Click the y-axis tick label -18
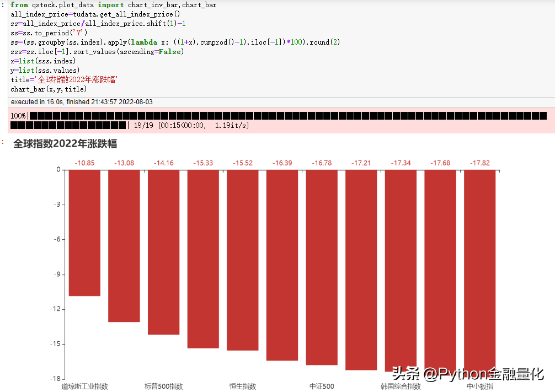 (55, 379)
